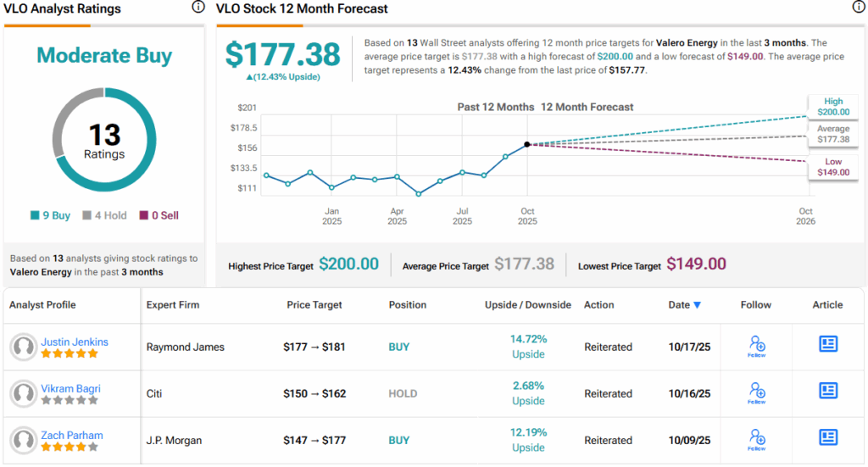Open Zach Parham analyst profile link
The height and width of the screenshot is (467, 868).
point(72,435)
